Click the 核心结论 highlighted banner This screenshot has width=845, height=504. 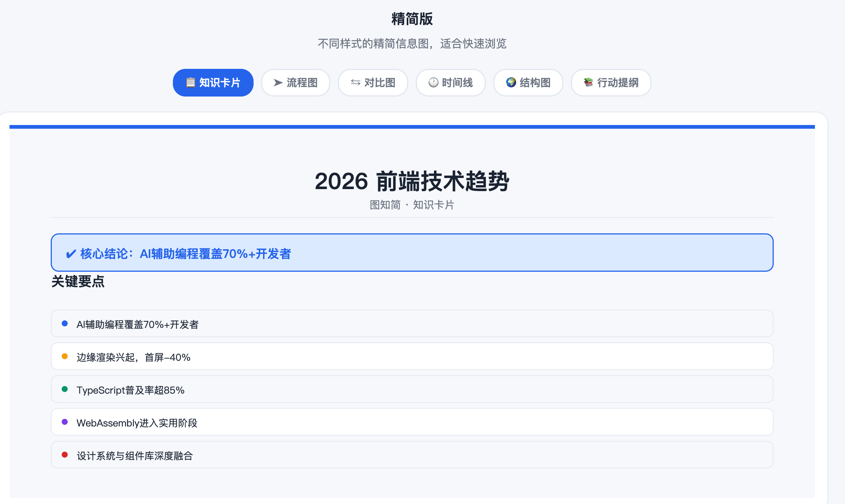(412, 252)
